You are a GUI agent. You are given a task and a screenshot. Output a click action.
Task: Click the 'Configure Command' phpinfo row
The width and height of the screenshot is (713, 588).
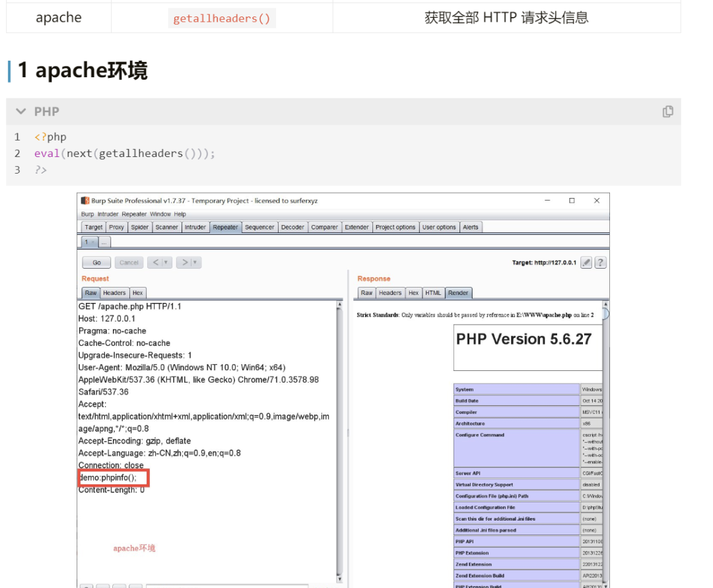tap(528, 449)
